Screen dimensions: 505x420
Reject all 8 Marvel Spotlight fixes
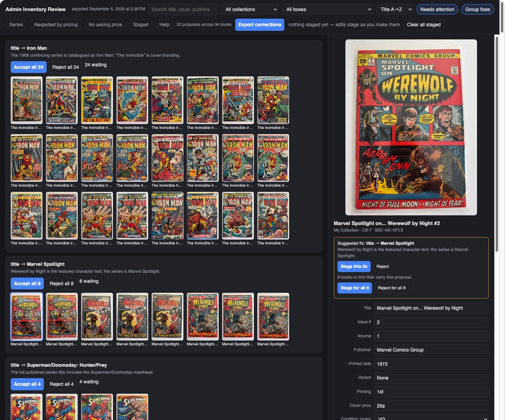click(x=61, y=283)
